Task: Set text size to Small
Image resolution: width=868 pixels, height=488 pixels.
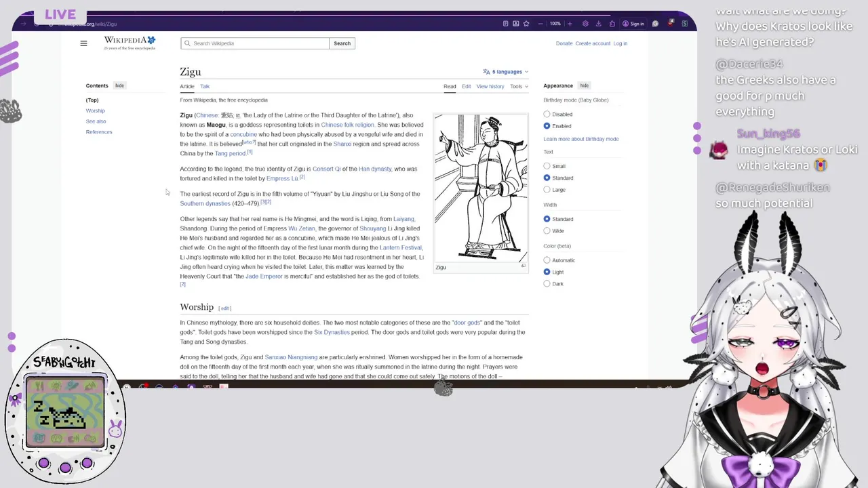Action: pos(547,166)
